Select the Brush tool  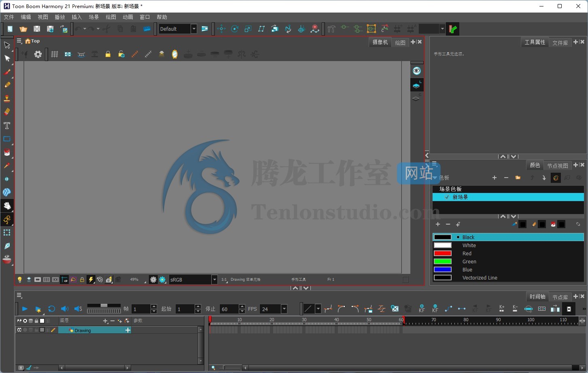(7, 72)
